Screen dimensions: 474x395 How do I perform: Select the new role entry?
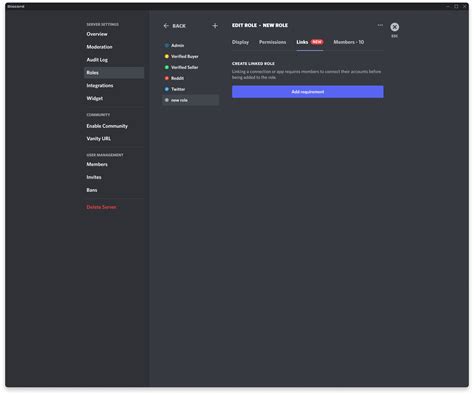pyautogui.click(x=190, y=100)
